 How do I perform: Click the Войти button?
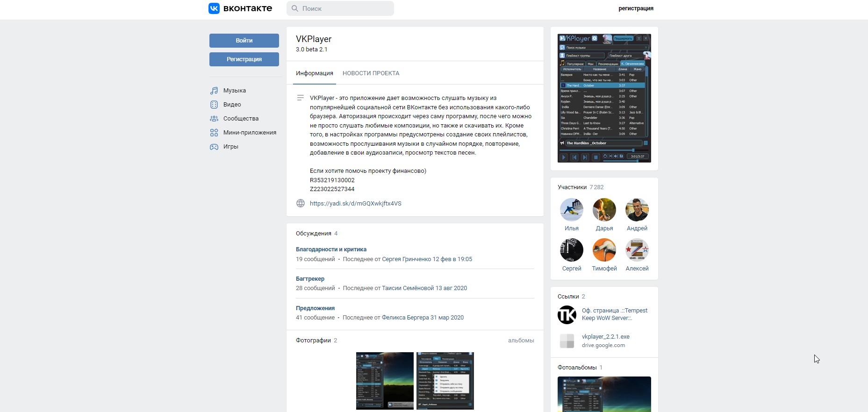click(244, 41)
